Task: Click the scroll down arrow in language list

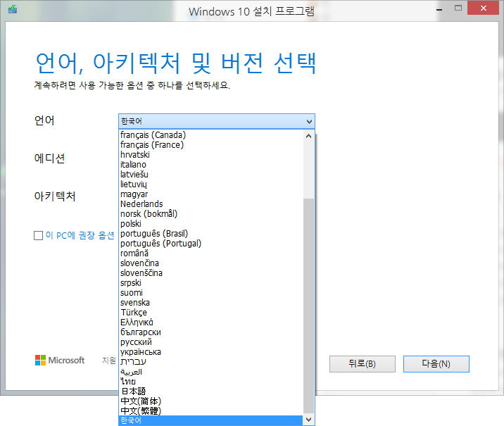Action: (308, 419)
